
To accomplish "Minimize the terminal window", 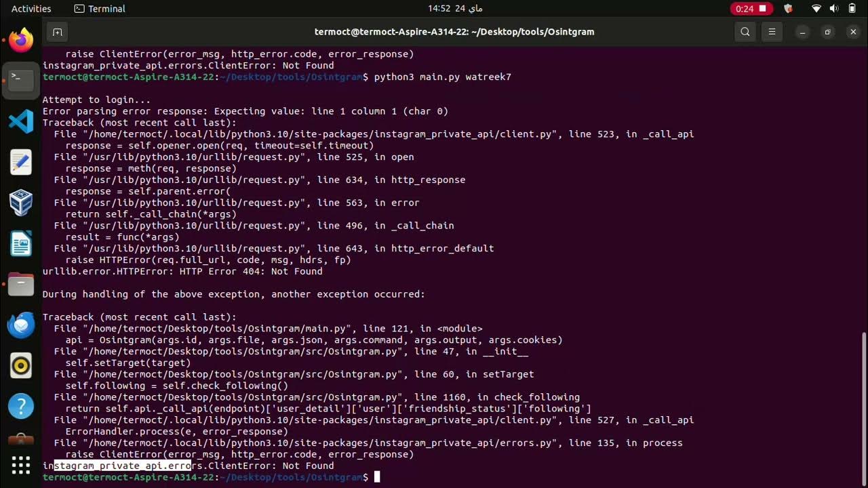I will coord(802,32).
